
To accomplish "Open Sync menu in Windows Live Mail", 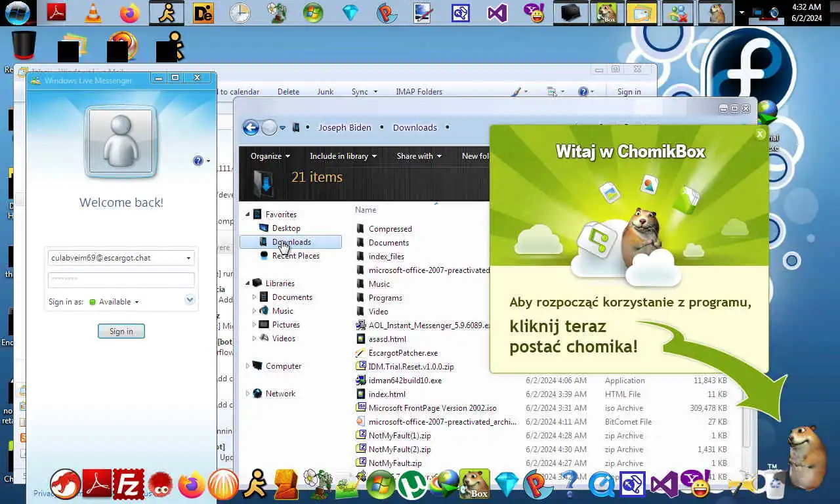I will pos(364,92).
